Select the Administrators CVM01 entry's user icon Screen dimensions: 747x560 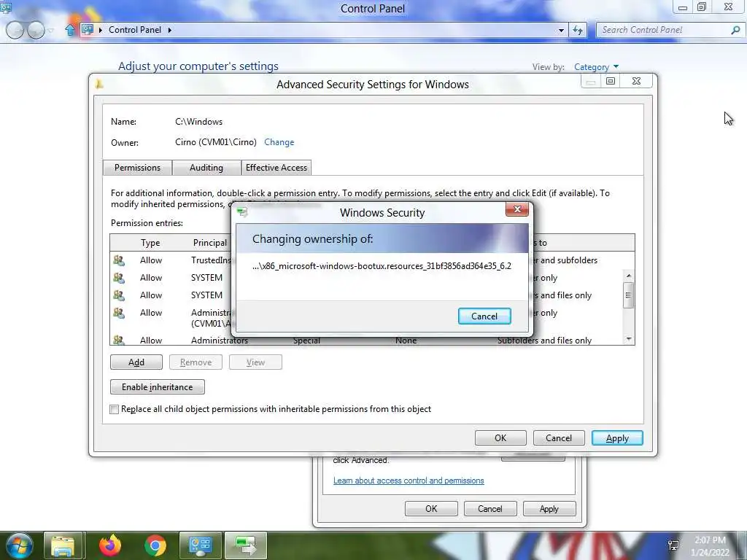tap(119, 314)
